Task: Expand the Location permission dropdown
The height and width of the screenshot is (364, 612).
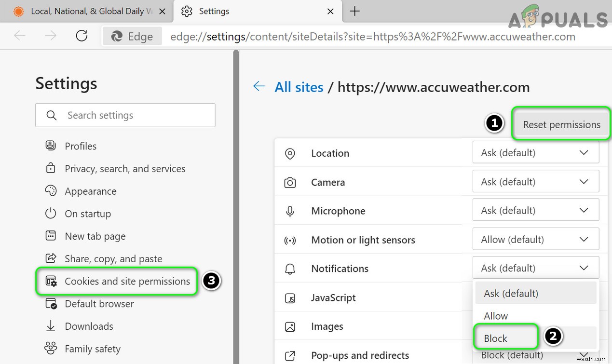Action: click(535, 153)
